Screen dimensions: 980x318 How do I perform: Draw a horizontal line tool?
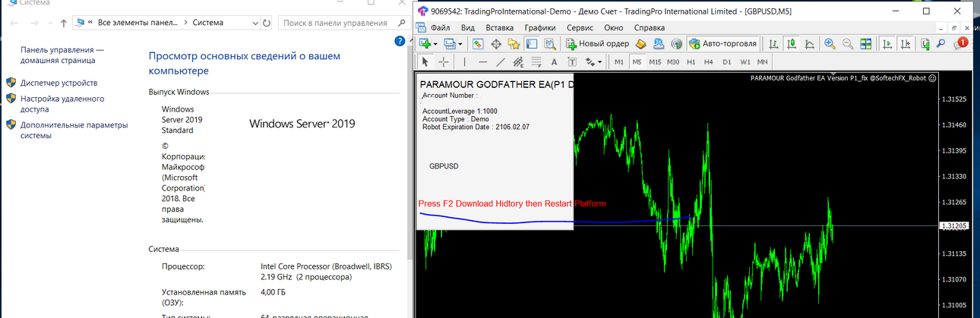pyautogui.click(x=482, y=61)
